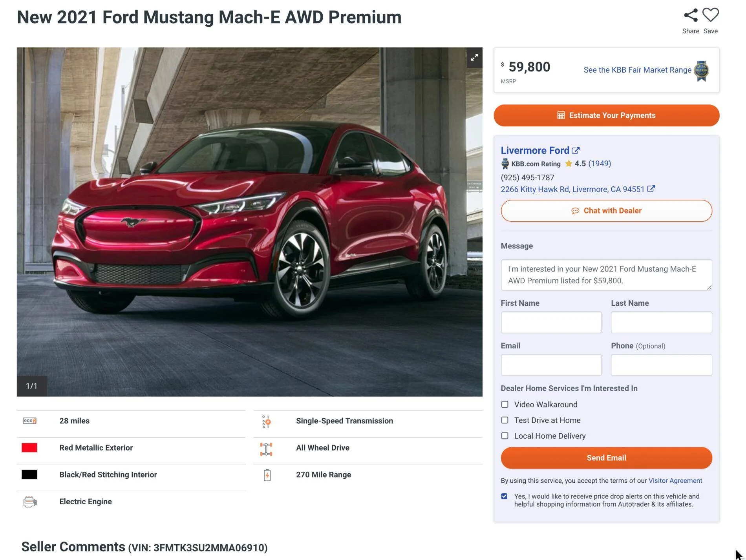The height and width of the screenshot is (560, 746).
Task: Click the Single-Speed Transmission text
Action: 344,421
